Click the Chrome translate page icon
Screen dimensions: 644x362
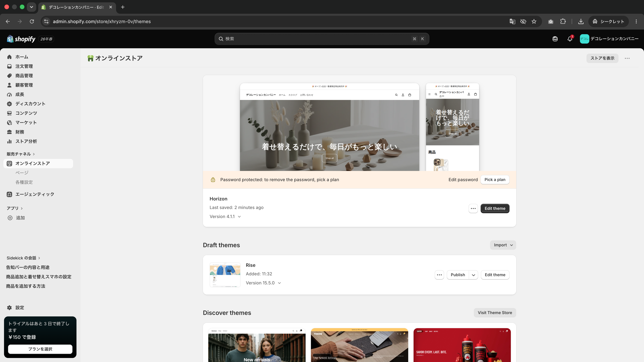[x=512, y=21]
